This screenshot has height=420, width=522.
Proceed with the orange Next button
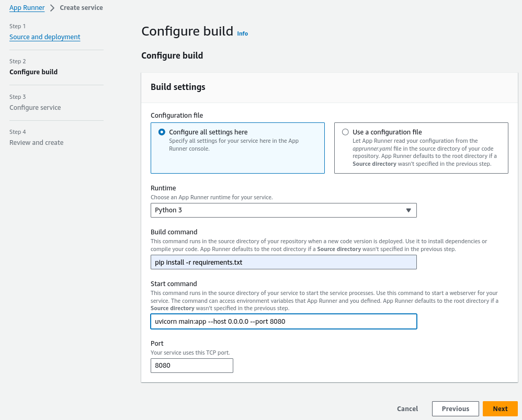pyautogui.click(x=500, y=408)
